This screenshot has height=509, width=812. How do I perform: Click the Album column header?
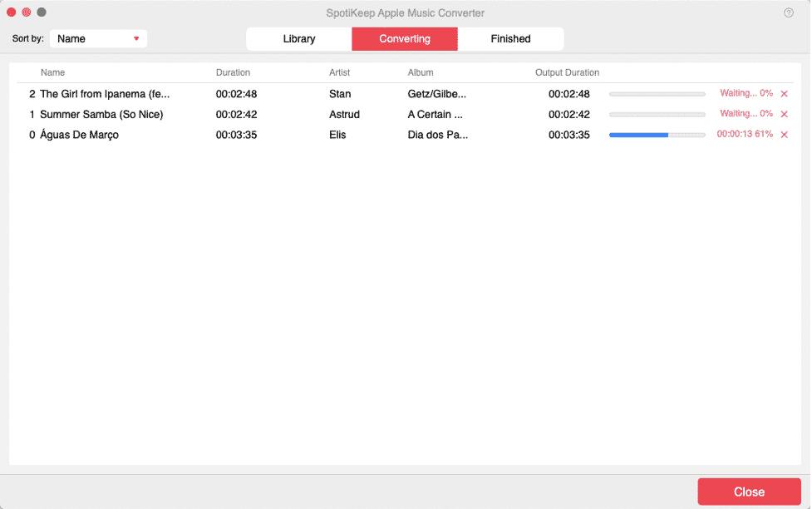[421, 72]
